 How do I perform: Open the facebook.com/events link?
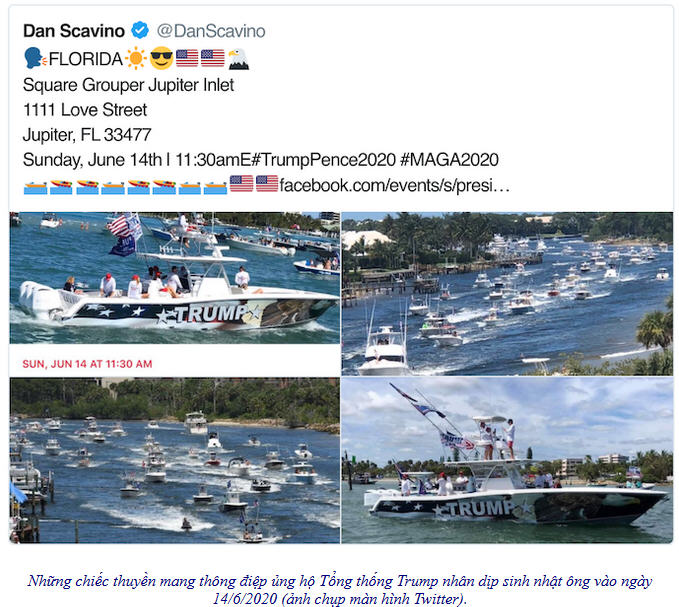(394, 185)
